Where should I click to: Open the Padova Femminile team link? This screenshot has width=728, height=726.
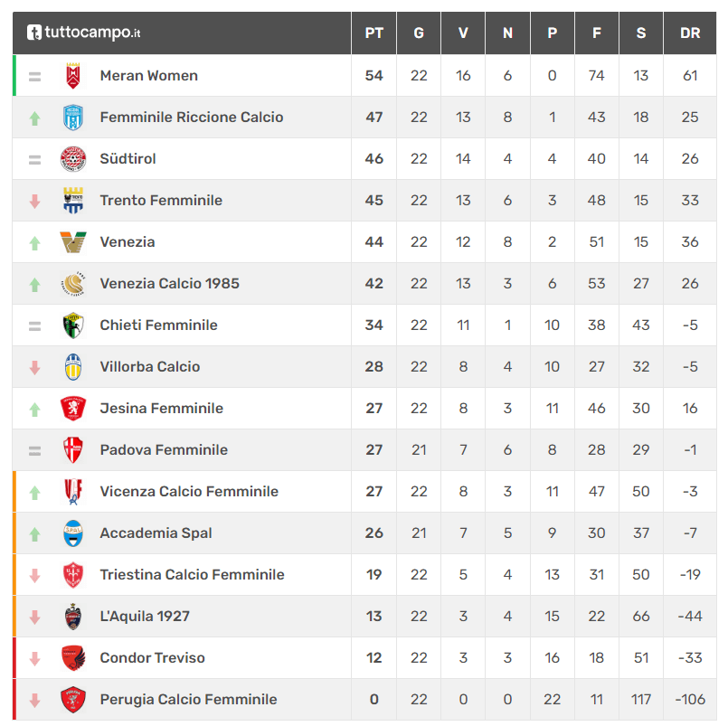tap(164, 450)
